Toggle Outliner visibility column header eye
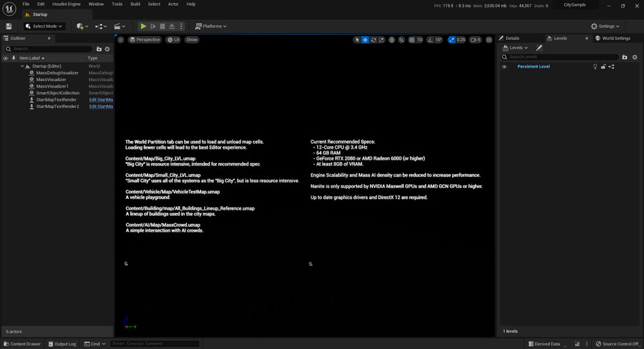The width and height of the screenshot is (644, 349). [x=6, y=59]
